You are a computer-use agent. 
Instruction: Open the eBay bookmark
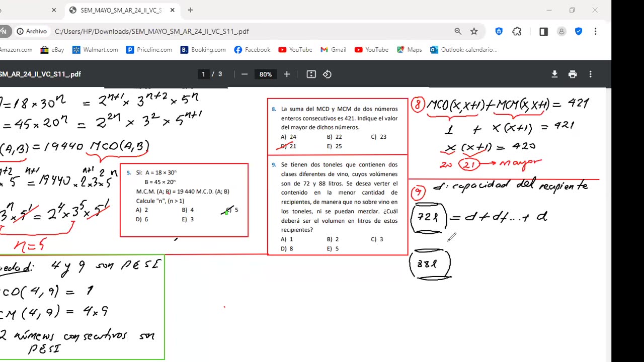click(x=52, y=50)
